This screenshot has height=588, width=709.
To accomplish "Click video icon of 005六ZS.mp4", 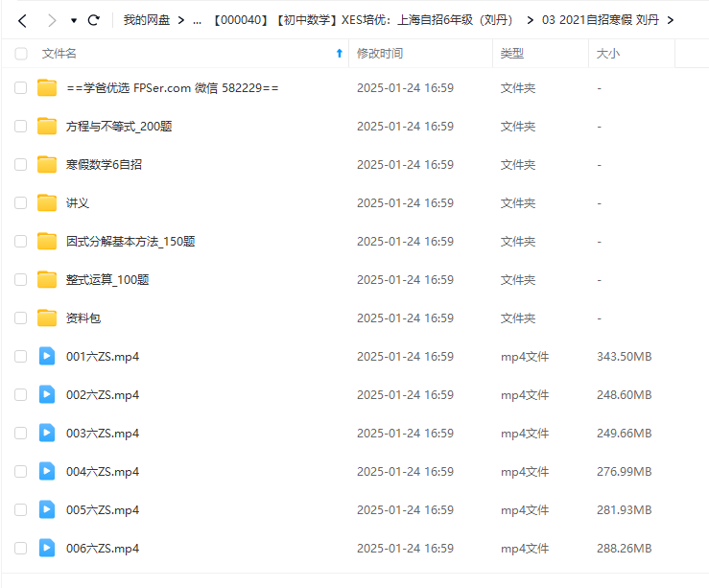I will click(x=47, y=509).
